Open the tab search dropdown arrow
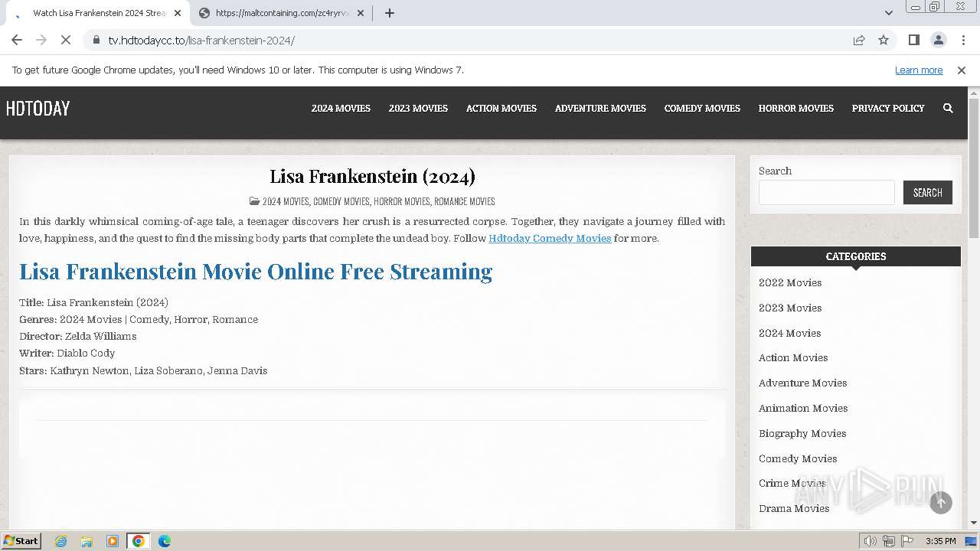The image size is (980, 551). 888,13
